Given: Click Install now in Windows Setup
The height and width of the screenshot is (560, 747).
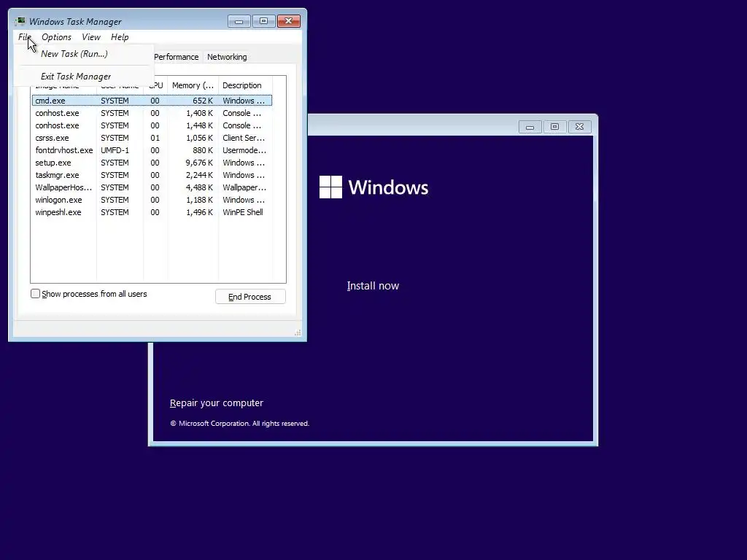Looking at the screenshot, I should pyautogui.click(x=373, y=286).
